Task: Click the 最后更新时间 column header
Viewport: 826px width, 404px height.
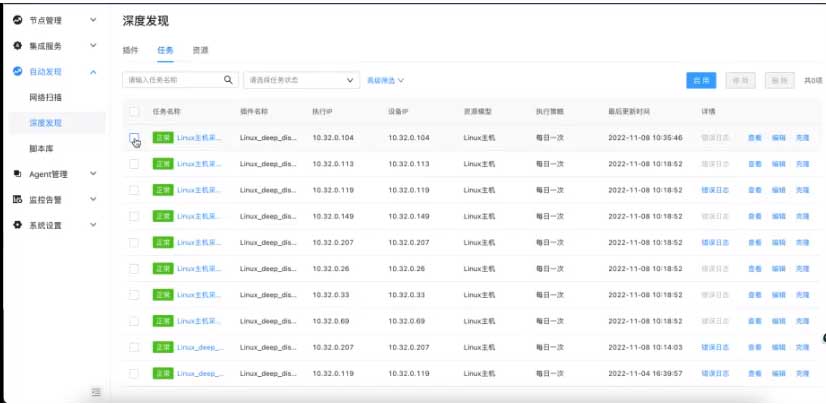Action: [629, 112]
